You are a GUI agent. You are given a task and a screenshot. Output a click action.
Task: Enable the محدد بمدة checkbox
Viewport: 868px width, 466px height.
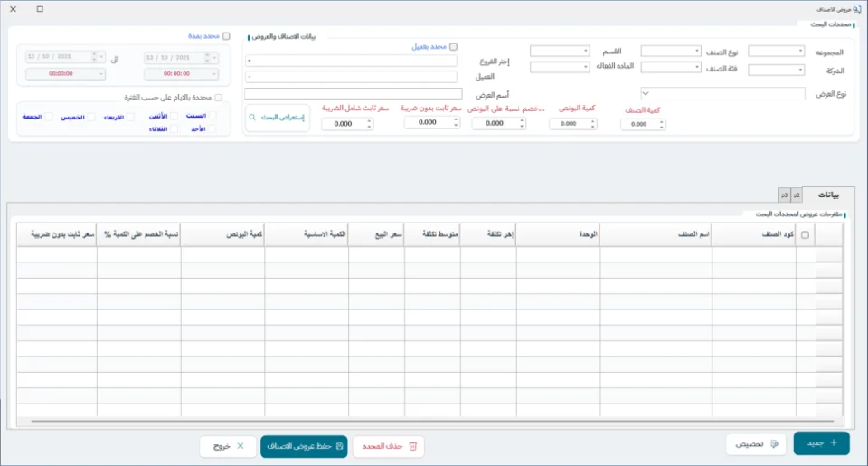226,36
